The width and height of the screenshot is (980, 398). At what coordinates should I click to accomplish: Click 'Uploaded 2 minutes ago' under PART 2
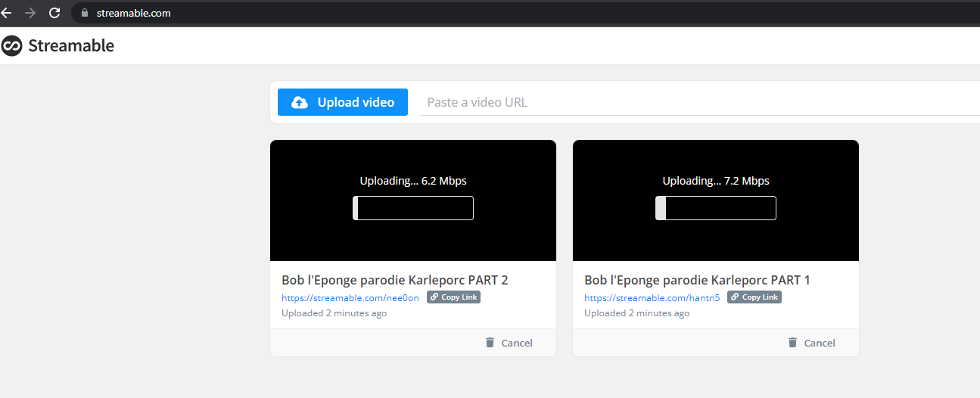point(334,313)
